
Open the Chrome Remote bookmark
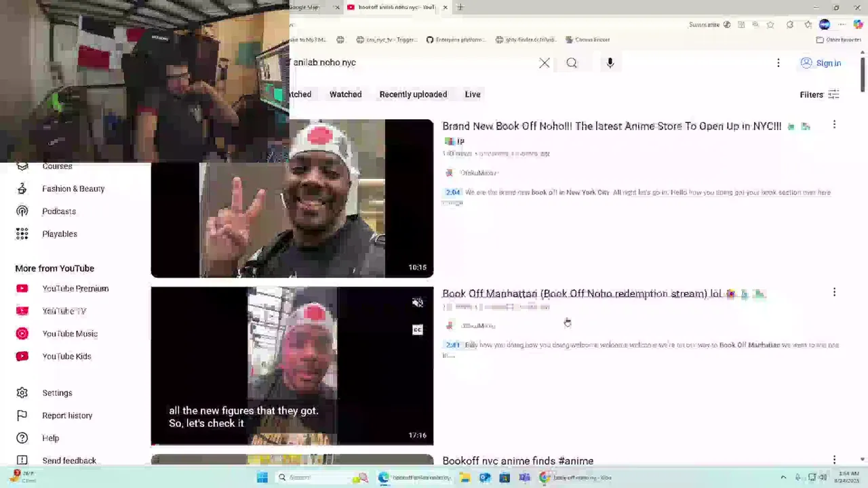588,40
